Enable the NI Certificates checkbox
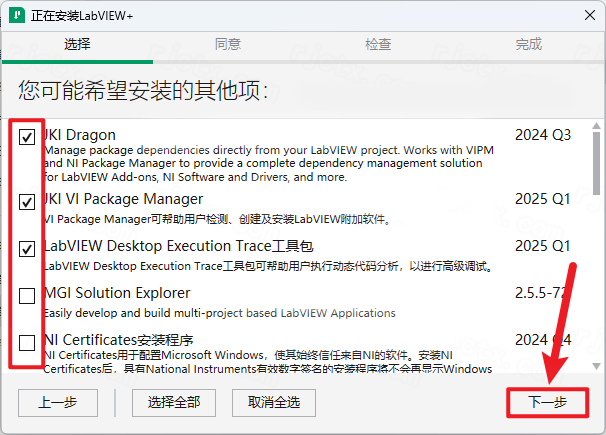606x435 pixels. 27,343
